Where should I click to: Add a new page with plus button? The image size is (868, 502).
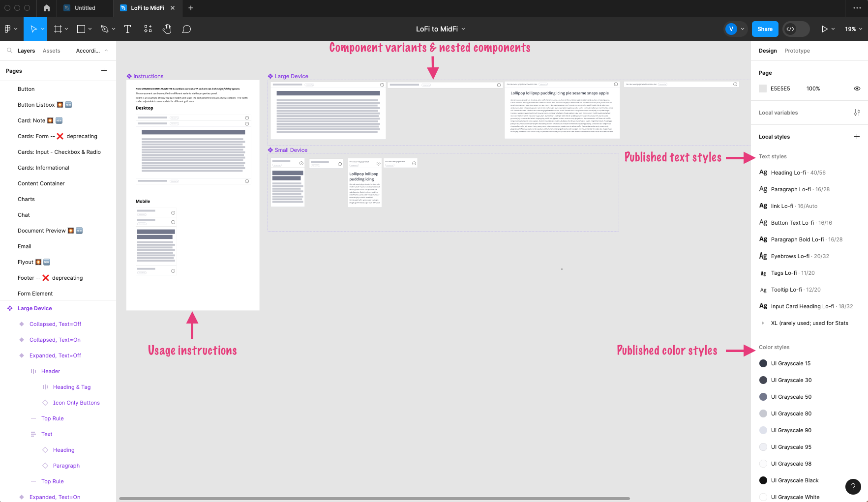point(104,71)
